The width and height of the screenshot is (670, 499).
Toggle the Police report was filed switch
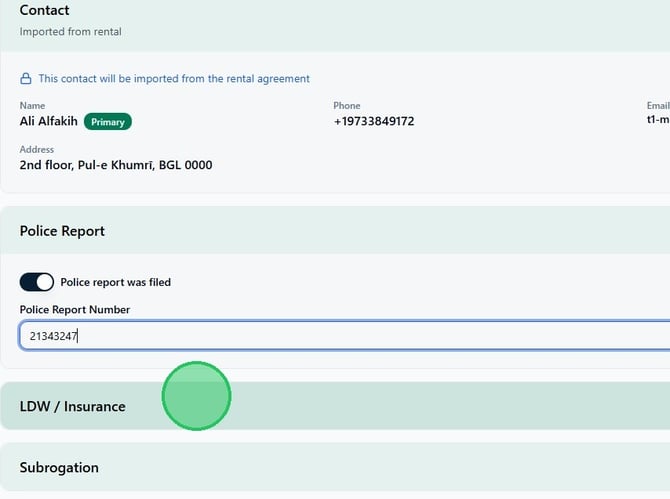(x=37, y=282)
